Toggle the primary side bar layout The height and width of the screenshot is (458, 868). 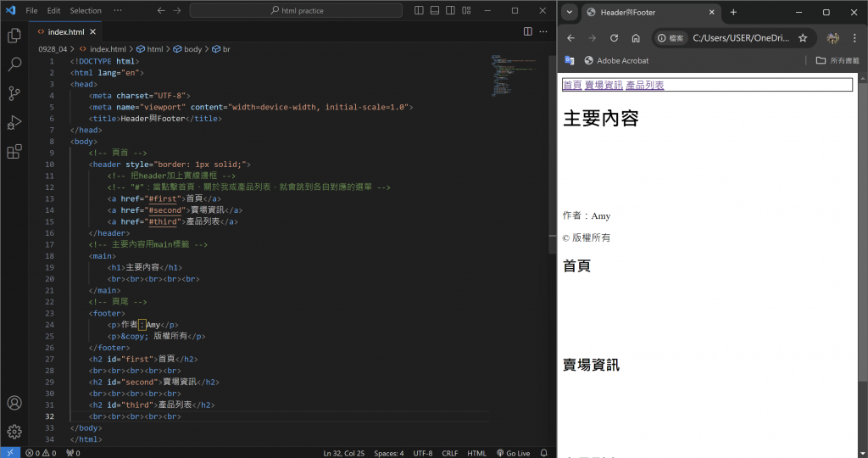[x=419, y=10]
